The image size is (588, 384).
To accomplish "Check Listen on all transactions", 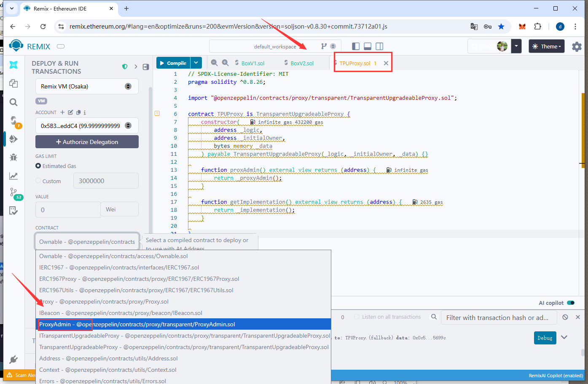I will coord(357,317).
